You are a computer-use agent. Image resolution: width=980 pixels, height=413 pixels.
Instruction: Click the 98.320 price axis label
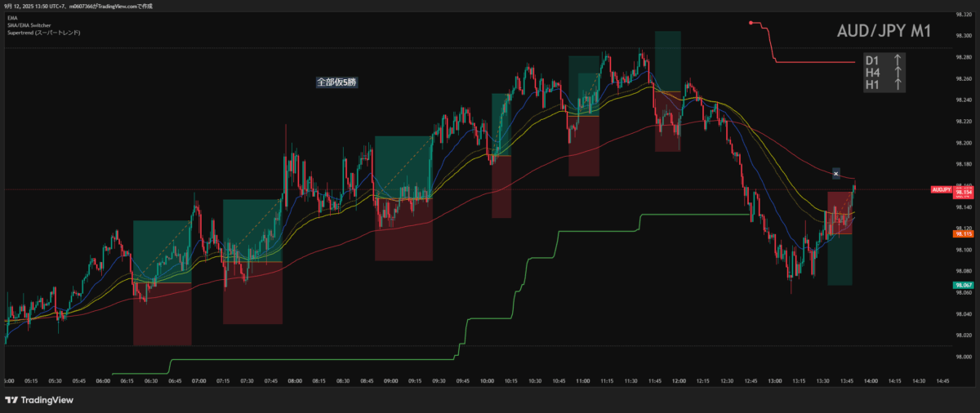pyautogui.click(x=964, y=15)
